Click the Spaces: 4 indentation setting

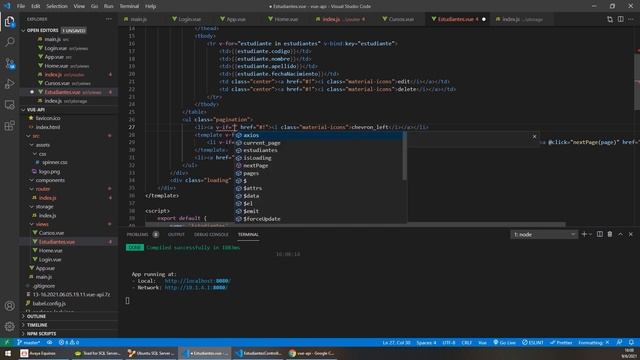pos(426,342)
